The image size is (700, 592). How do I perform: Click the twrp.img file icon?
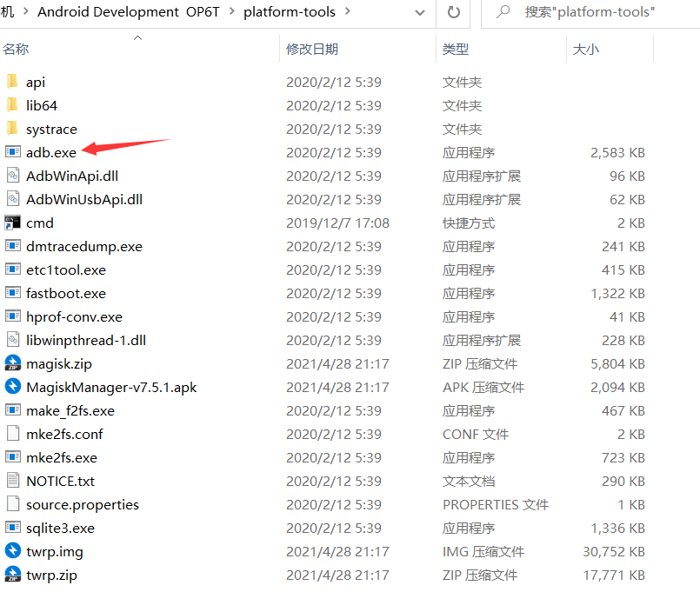[13, 550]
